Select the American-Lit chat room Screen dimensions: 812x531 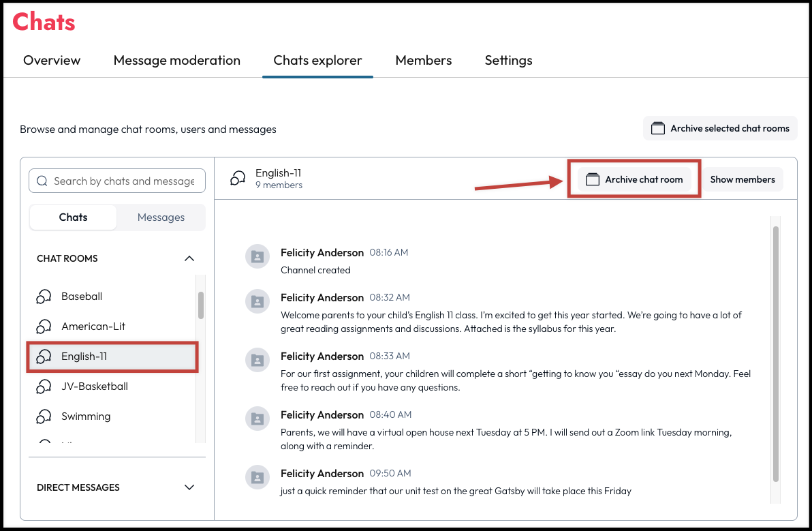[x=112, y=327]
